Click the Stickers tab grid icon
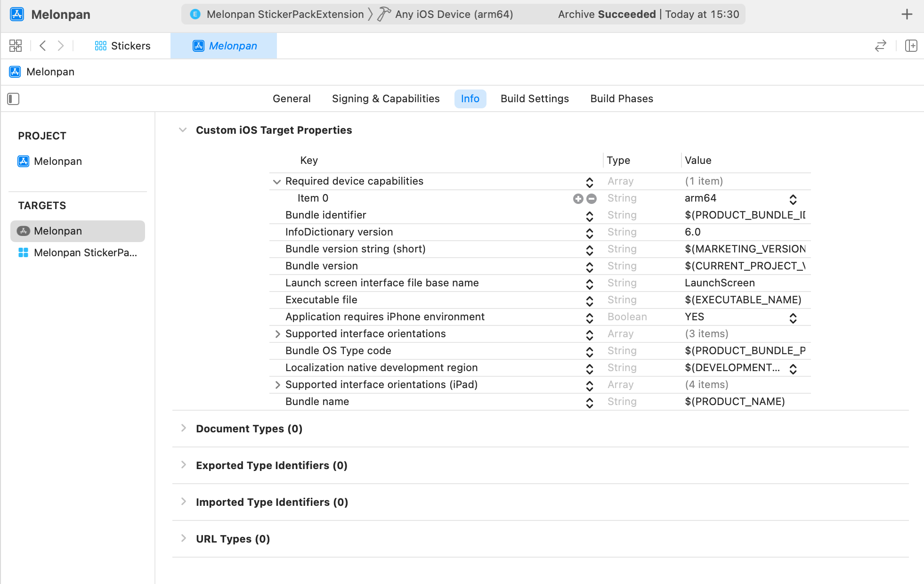 [100, 46]
